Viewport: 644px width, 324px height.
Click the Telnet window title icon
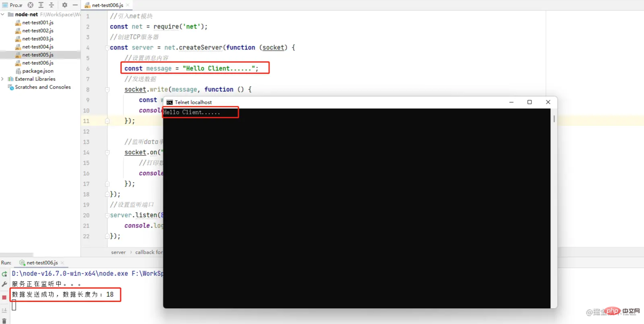tap(169, 102)
